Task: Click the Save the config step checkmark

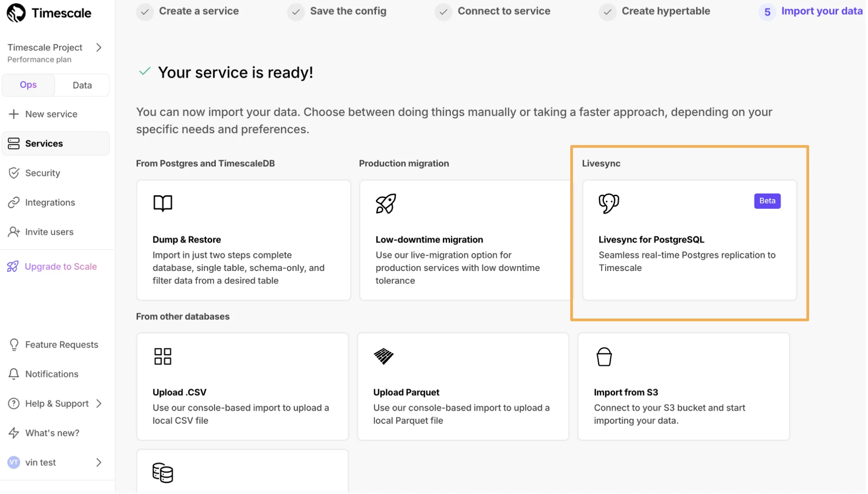Action: tap(296, 12)
